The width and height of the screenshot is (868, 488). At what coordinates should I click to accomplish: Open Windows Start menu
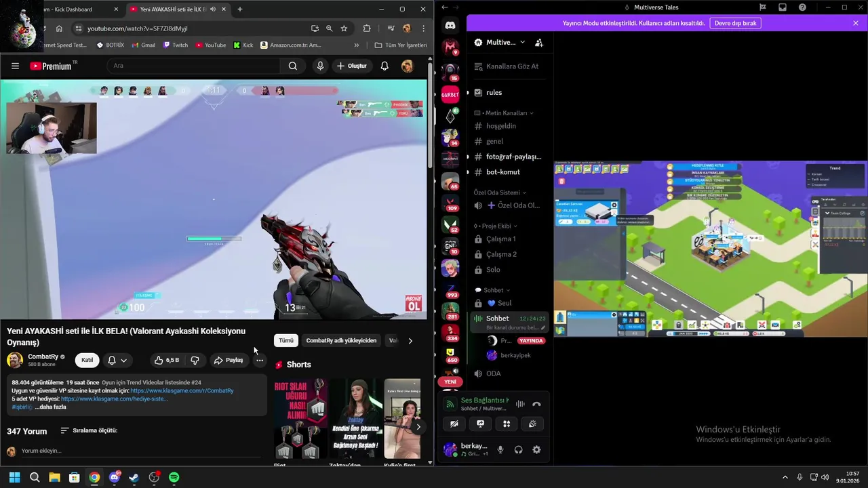click(15, 477)
